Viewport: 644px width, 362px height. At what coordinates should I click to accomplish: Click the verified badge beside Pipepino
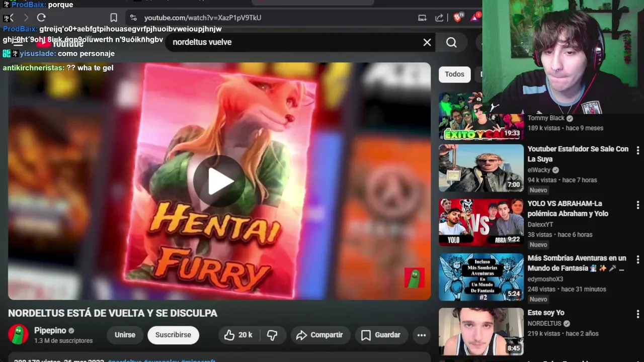click(71, 331)
